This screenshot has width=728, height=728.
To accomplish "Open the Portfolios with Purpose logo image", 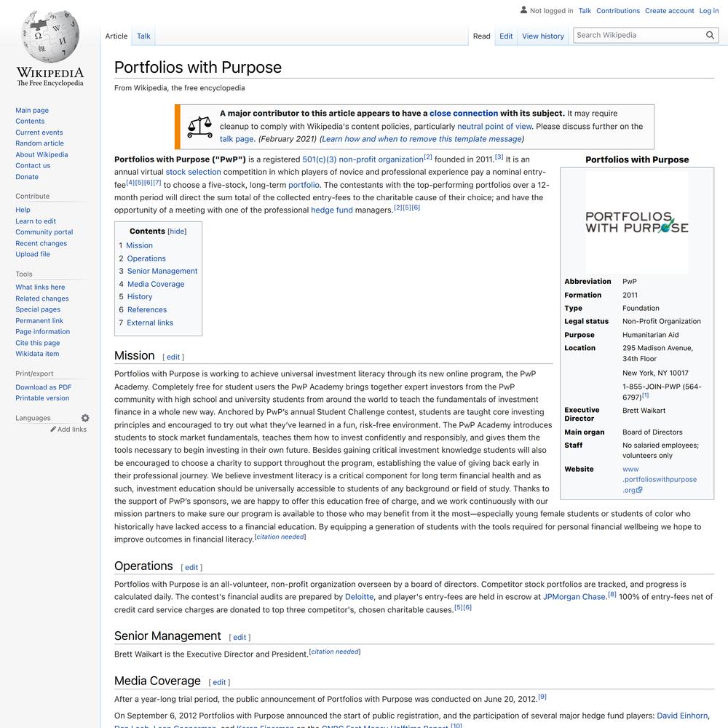I will tap(636, 222).
